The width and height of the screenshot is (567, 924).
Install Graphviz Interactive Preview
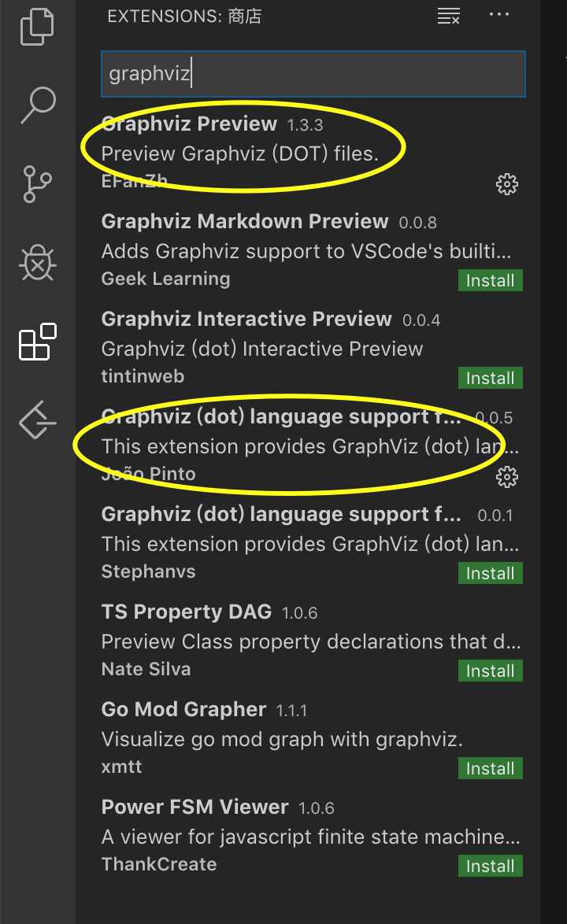490,377
